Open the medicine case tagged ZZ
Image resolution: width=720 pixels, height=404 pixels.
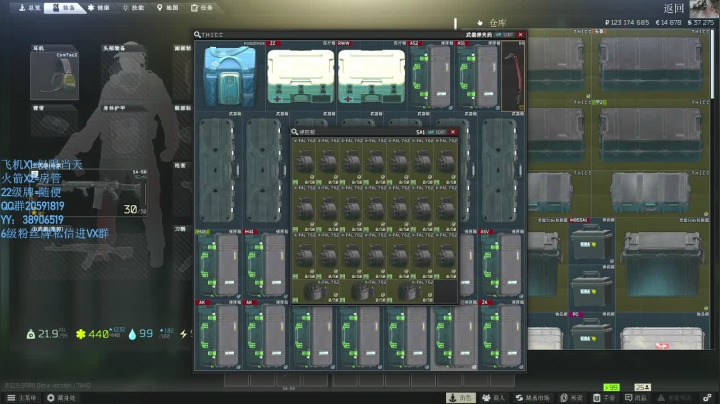(300, 75)
